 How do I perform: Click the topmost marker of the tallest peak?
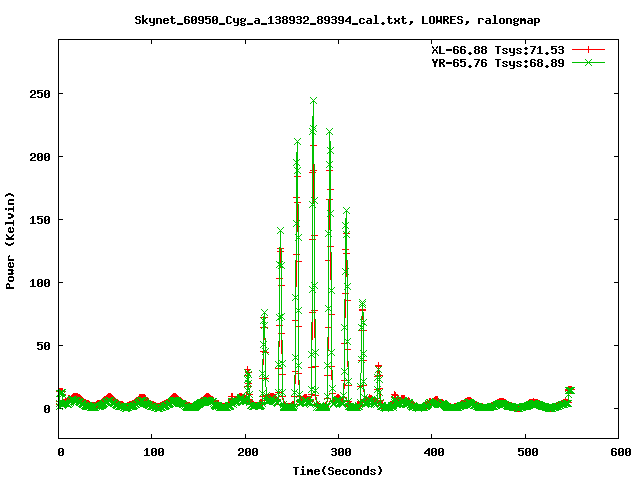(x=313, y=101)
